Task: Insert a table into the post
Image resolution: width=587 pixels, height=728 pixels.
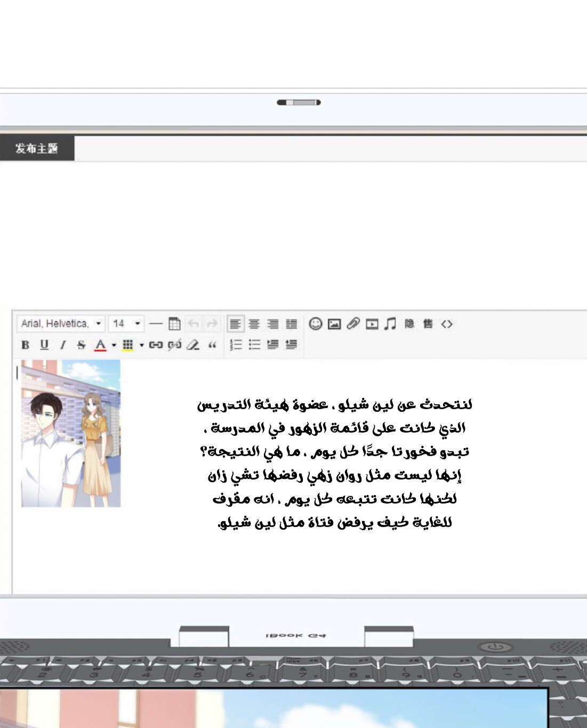Action: point(174,324)
